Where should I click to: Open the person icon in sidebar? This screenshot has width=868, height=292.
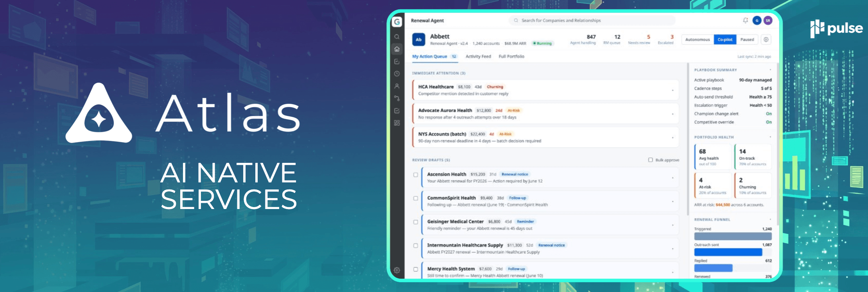(x=397, y=86)
